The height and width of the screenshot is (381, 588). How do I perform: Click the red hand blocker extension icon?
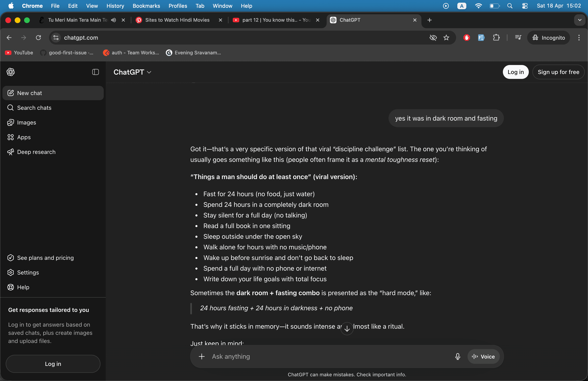[x=467, y=38]
